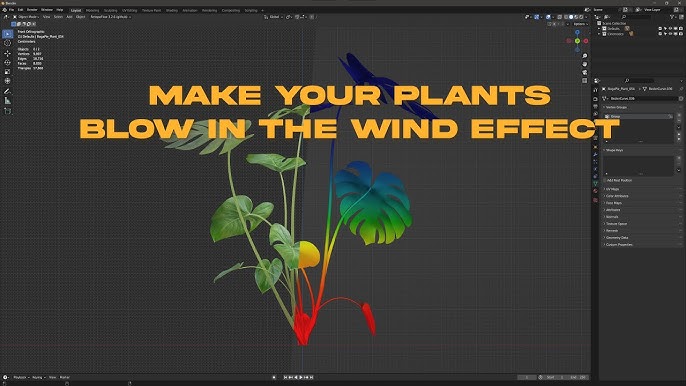Expand the UV Maps panel
This screenshot has height=386, width=686.
(x=612, y=189)
